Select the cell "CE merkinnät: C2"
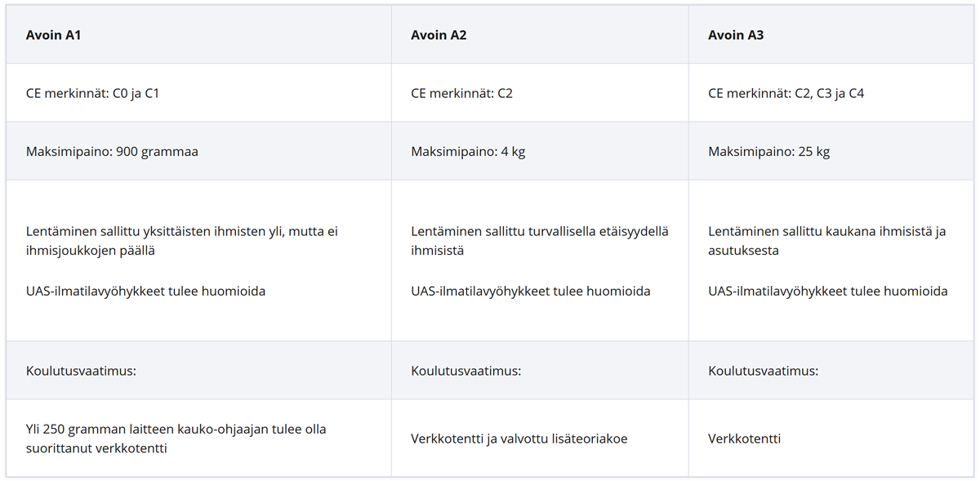Viewport: 980px width, 481px height. [461, 93]
